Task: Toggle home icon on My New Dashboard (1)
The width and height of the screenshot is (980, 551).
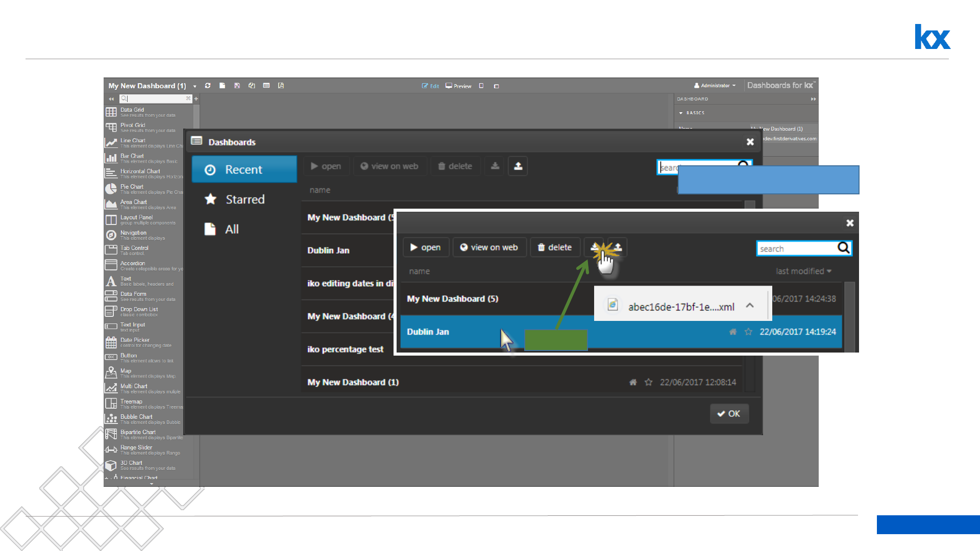Action: click(633, 382)
